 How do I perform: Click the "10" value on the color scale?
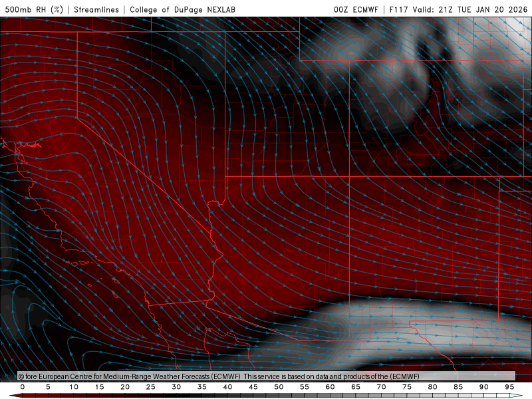point(74,387)
